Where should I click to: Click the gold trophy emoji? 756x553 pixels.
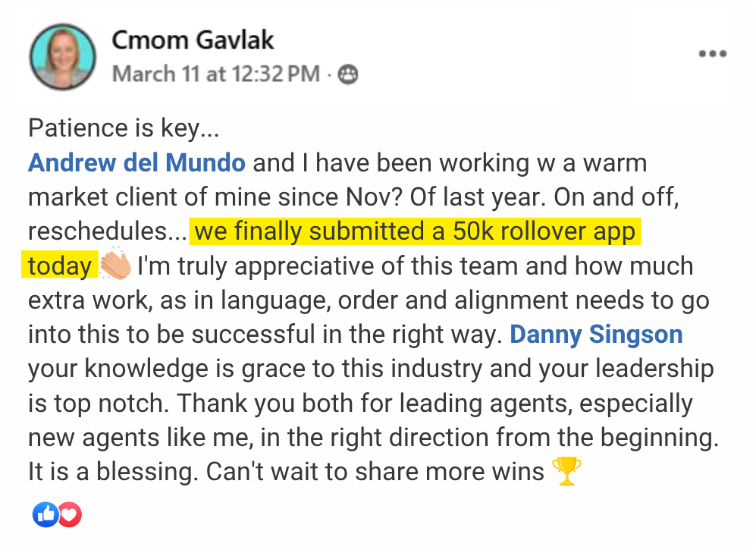(x=567, y=473)
